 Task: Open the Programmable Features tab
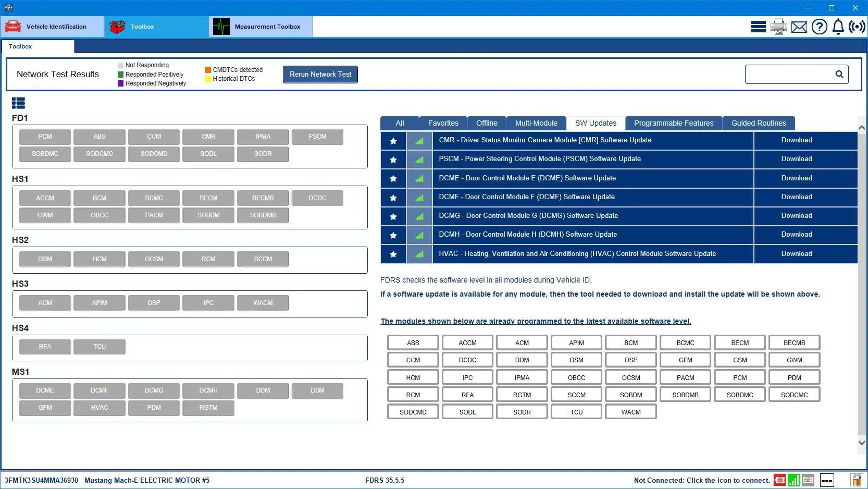674,124
